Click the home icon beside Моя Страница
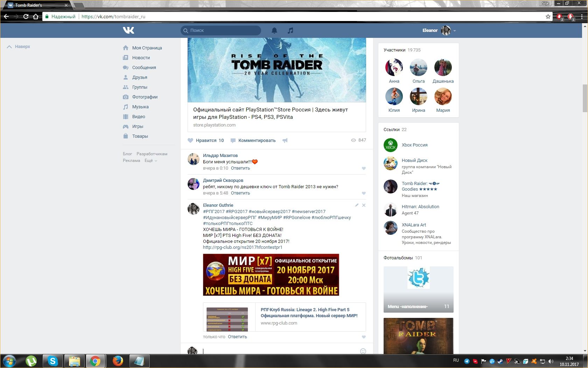This screenshot has height=368, width=588. (126, 48)
